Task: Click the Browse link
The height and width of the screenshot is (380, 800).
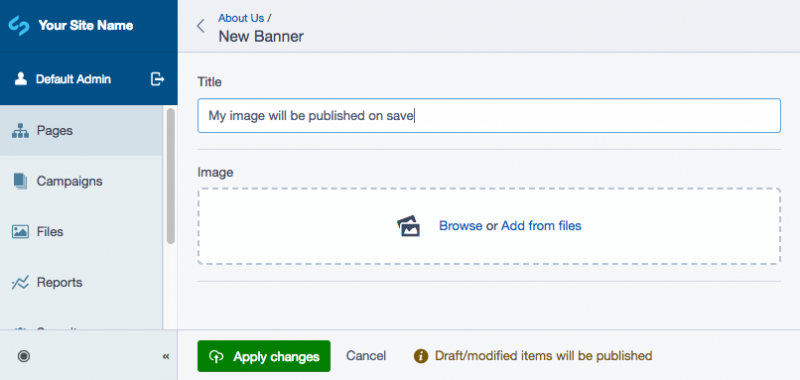Action: click(461, 225)
